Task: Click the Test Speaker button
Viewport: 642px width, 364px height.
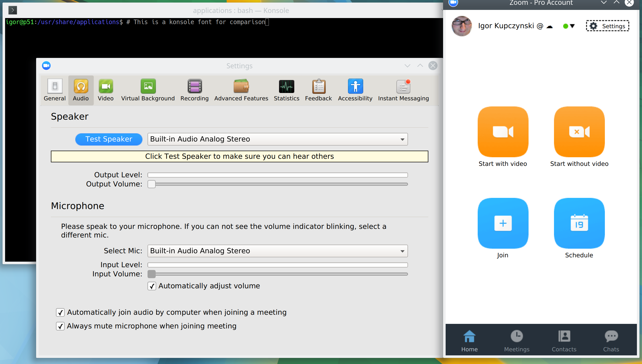Action: pos(109,139)
